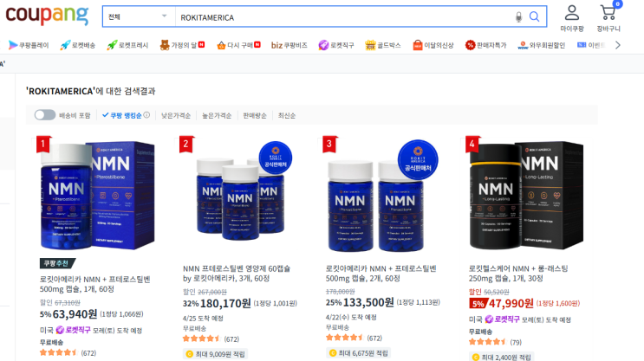Open product 4 black NMN Long-Lasting image

tap(526, 195)
